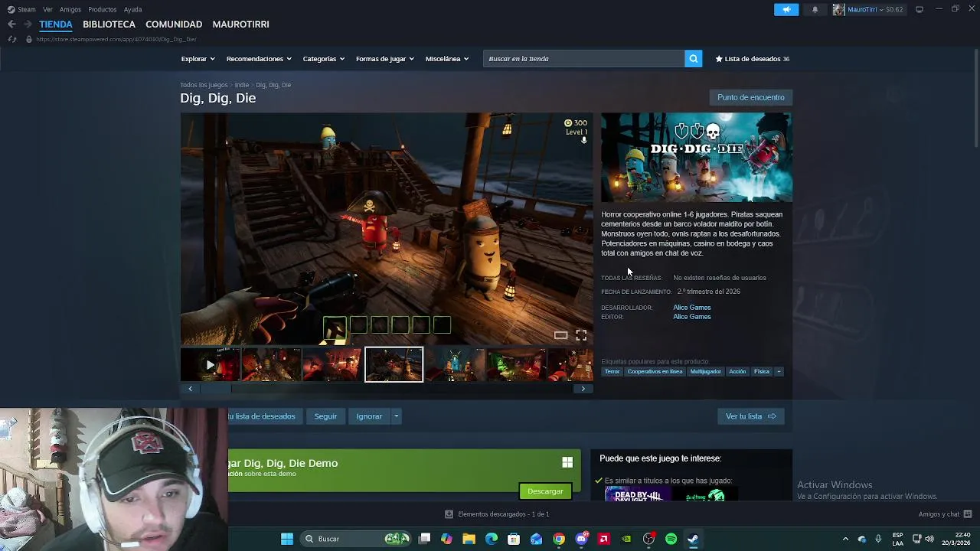Open Alice Games developer link
The width and height of the screenshot is (980, 551).
[691, 308]
